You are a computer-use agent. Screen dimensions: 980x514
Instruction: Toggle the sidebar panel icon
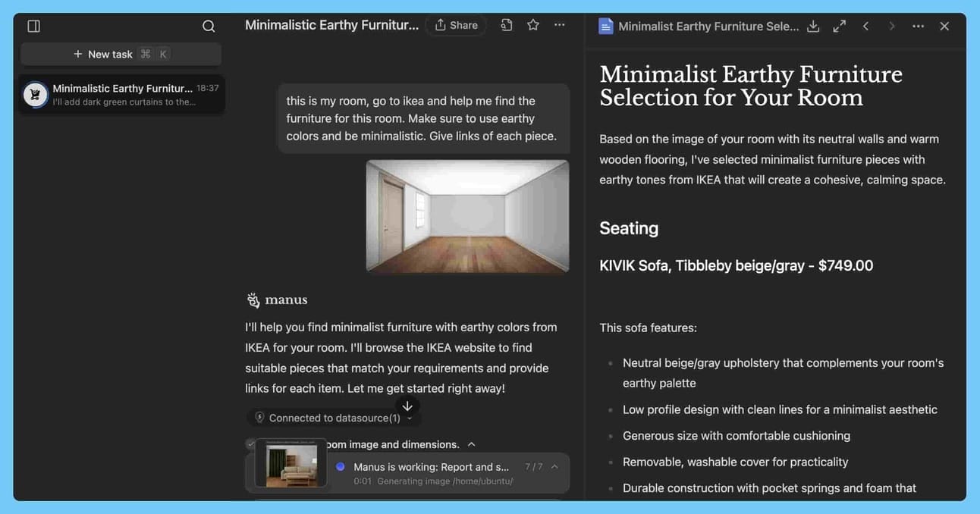(33, 26)
